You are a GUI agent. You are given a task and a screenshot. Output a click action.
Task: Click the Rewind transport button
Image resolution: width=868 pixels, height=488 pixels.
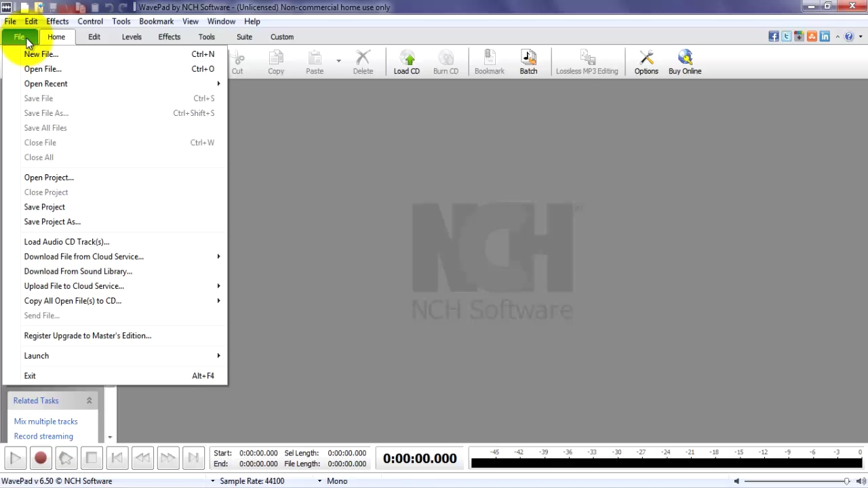142,458
